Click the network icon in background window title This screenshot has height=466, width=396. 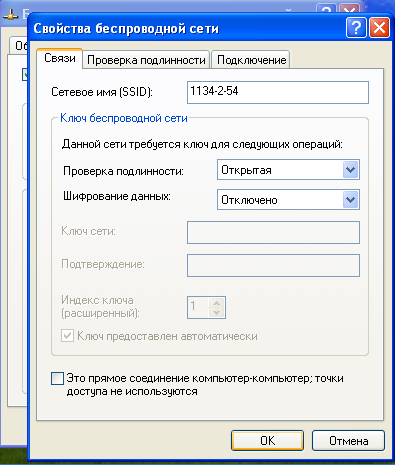tap(11, 15)
